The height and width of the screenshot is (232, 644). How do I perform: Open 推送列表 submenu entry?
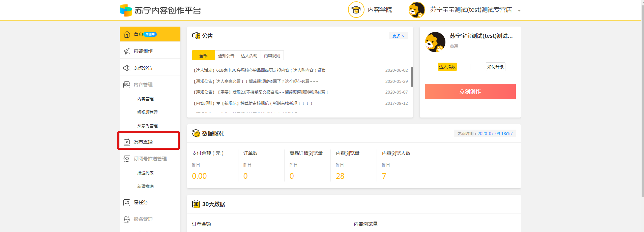point(145,173)
